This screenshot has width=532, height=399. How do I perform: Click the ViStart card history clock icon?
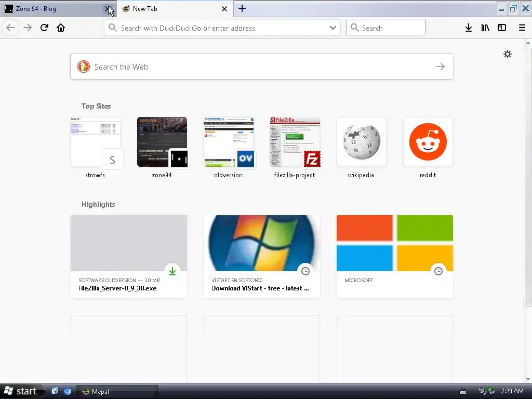pyautogui.click(x=305, y=271)
